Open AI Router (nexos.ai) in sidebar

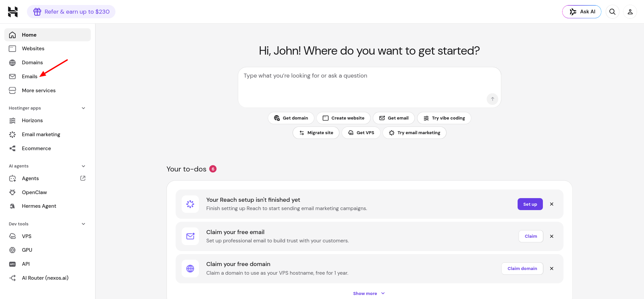[48, 278]
